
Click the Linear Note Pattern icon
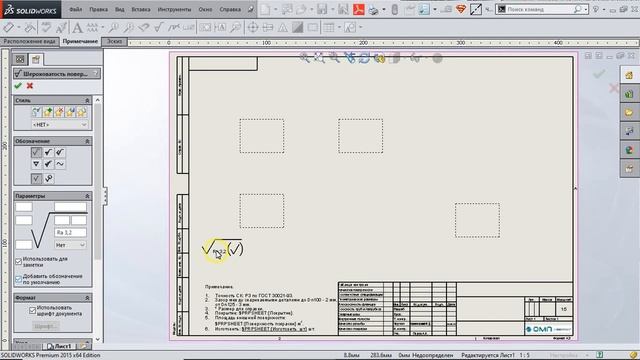point(93,28)
